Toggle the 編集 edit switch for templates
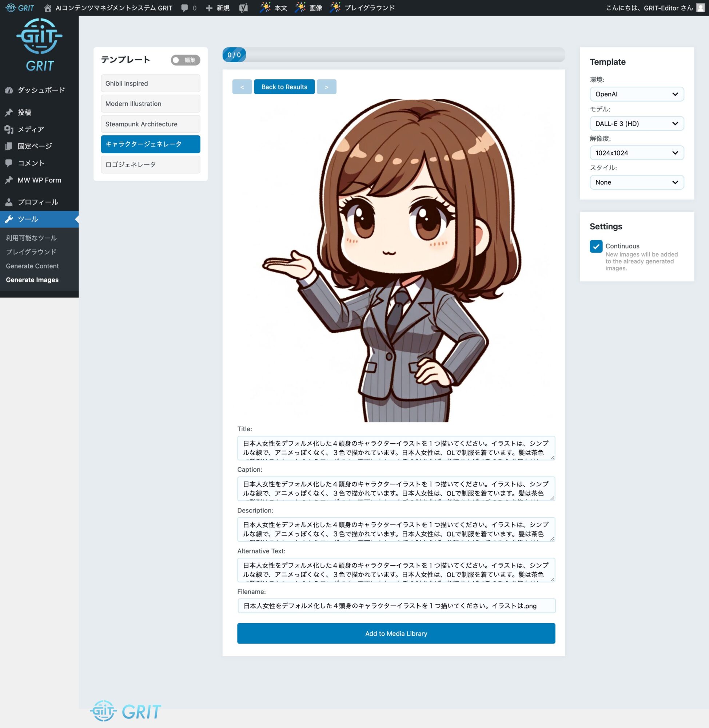 tap(186, 60)
